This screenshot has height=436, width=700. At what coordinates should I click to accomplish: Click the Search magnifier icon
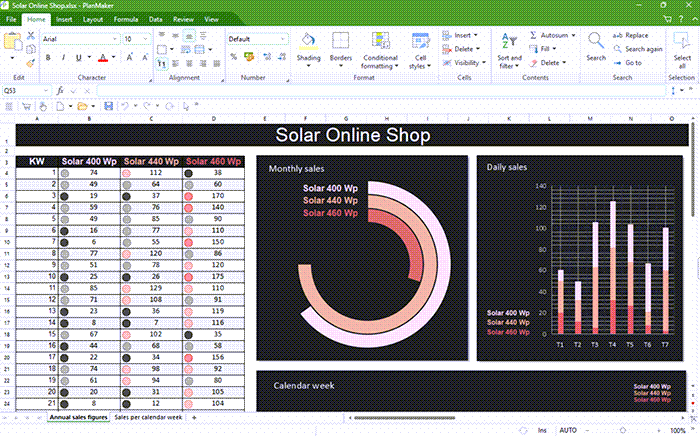click(x=596, y=42)
